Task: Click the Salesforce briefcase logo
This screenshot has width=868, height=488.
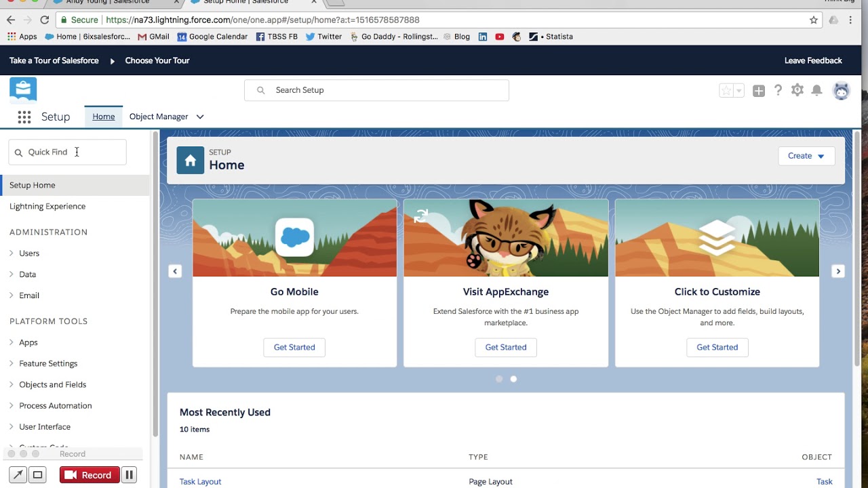Action: click(23, 89)
